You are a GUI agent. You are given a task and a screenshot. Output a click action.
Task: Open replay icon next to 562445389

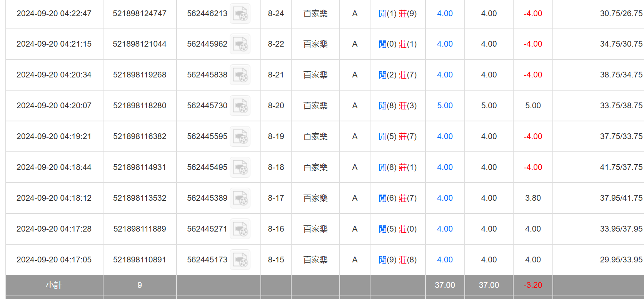[240, 198]
